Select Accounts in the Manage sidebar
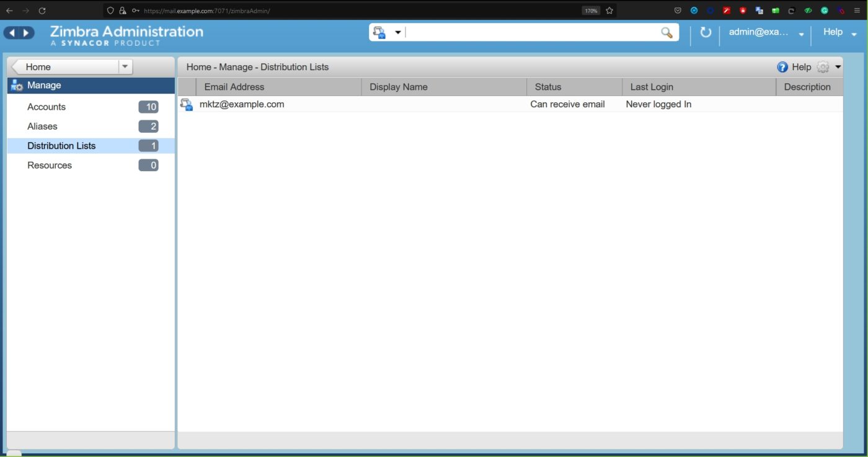Screen dimensions: 868x457 [x=46, y=107]
